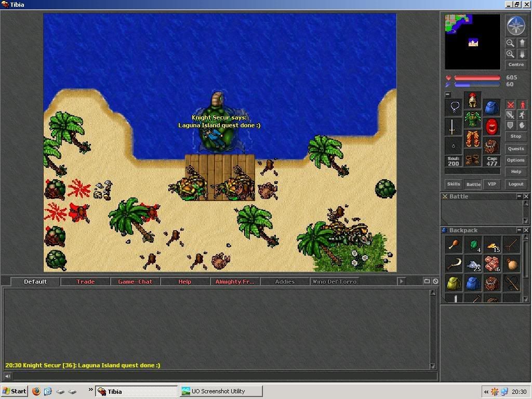Click the chat message input field
Image resolution: width=532 pixels, height=399 pixels.
(224, 376)
